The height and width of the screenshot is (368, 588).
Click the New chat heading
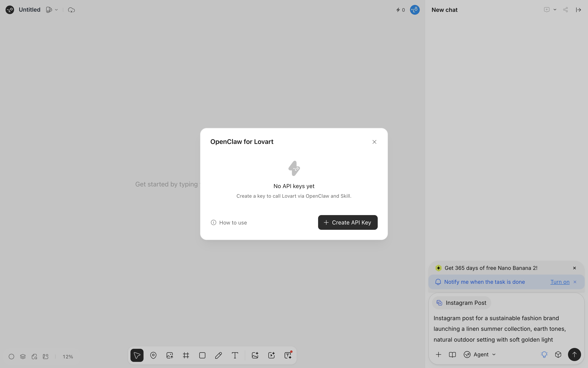coord(444,10)
